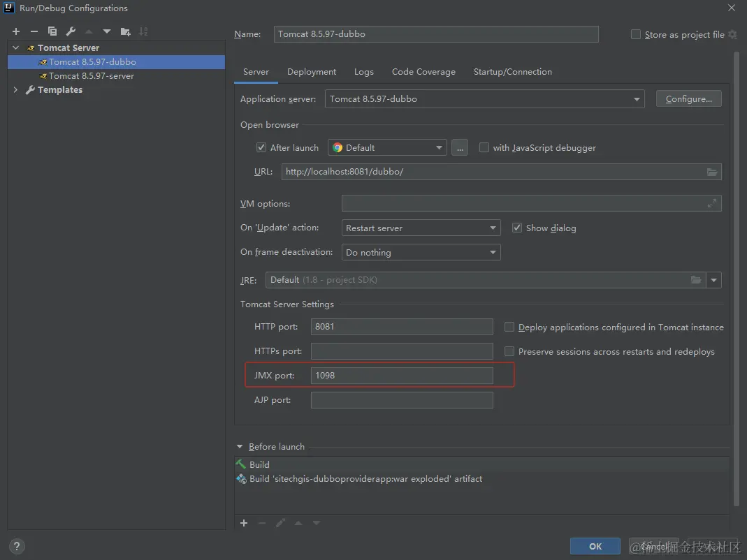Toggle the After launch checkbox
Screen dimensions: 747x560
point(261,147)
